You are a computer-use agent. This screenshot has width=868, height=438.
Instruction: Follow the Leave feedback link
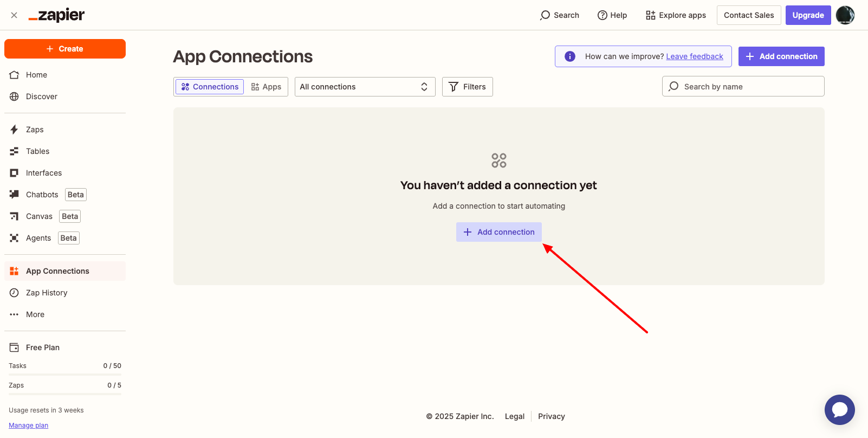click(695, 56)
